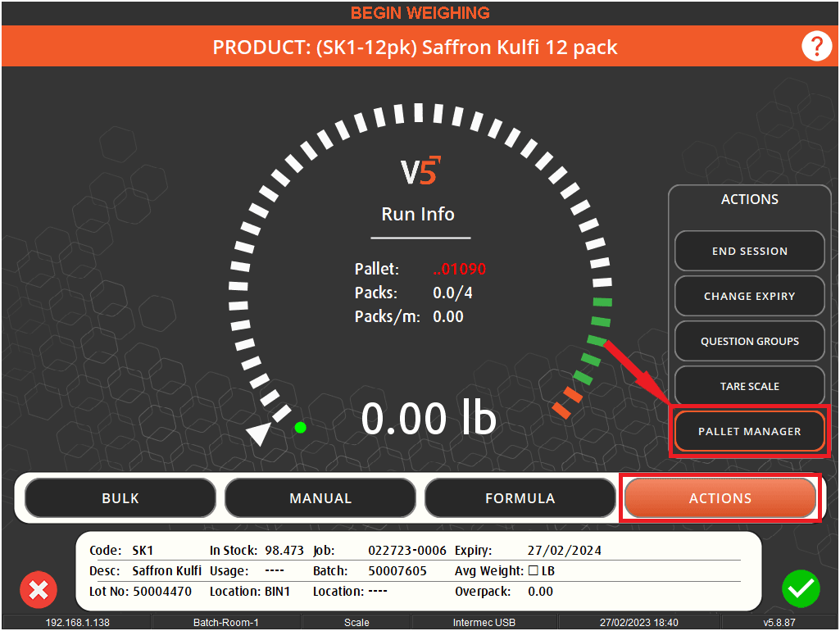Open help via the question mark icon

(x=816, y=47)
